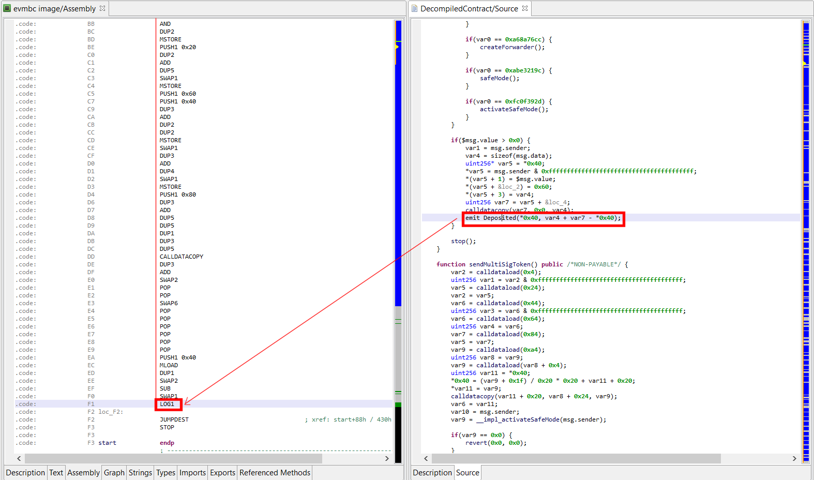
Task: Click the activateSafeMode() call
Action: (514, 109)
